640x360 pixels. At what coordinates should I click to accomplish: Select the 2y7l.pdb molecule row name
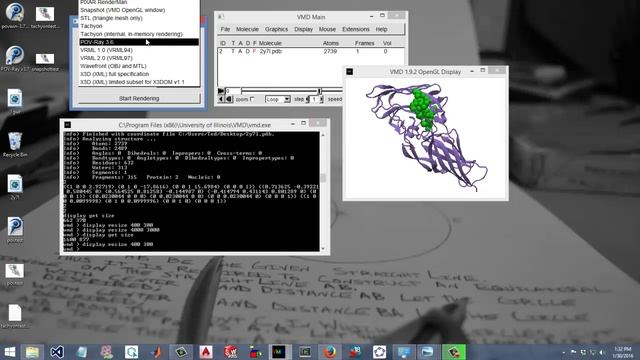271,51
